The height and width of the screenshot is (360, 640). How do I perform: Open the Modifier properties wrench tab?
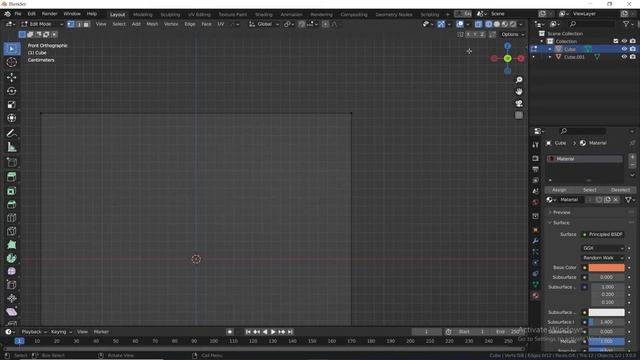(536, 241)
